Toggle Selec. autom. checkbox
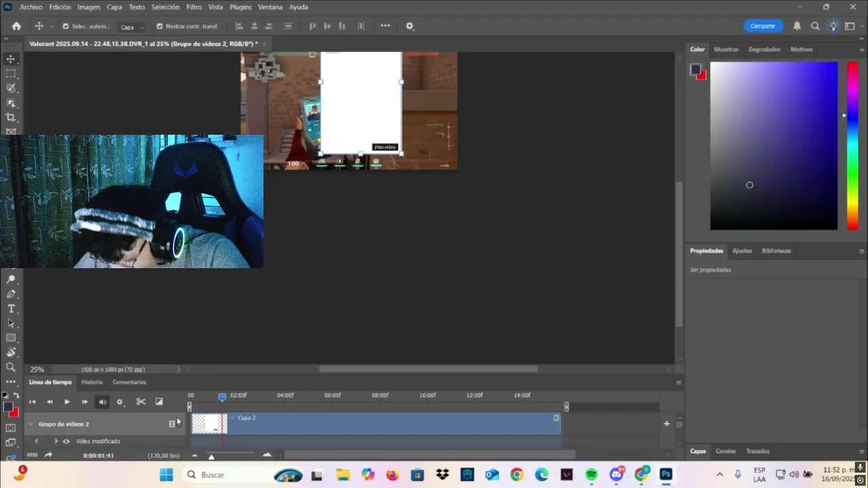This screenshot has height=488, width=868. click(x=66, y=26)
